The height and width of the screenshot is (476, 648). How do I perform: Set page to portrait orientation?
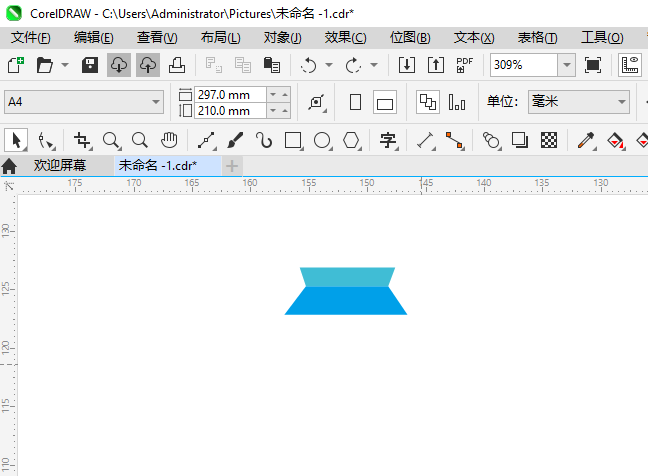355,102
